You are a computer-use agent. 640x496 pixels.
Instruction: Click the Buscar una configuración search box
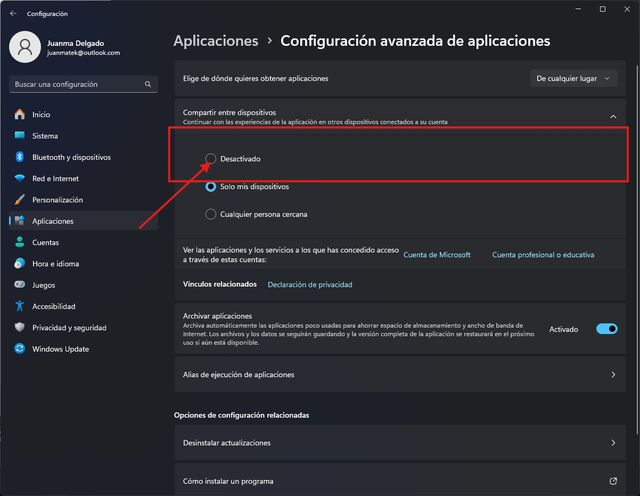82,84
